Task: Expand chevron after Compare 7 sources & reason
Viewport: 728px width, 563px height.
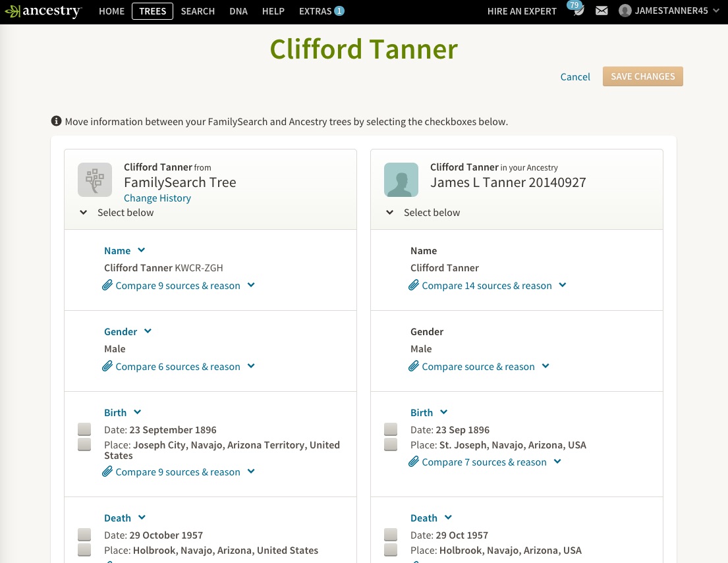Action: [557, 462]
